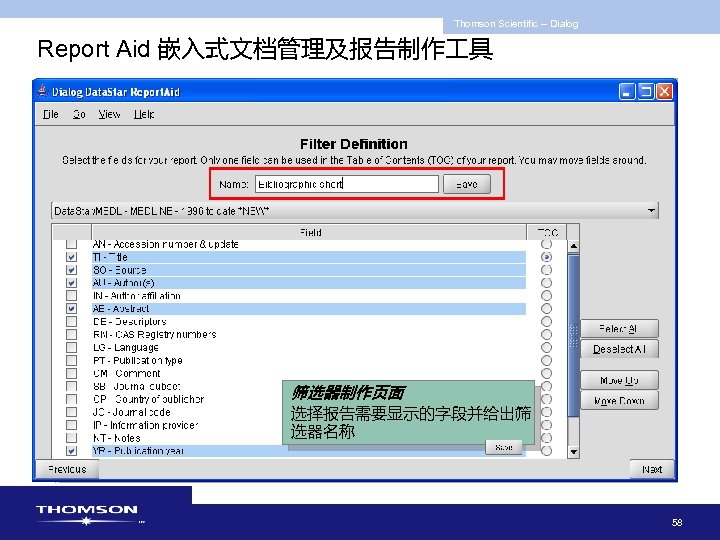
Task: Uncheck the YR - Publication year checkbox
Action: [71, 450]
